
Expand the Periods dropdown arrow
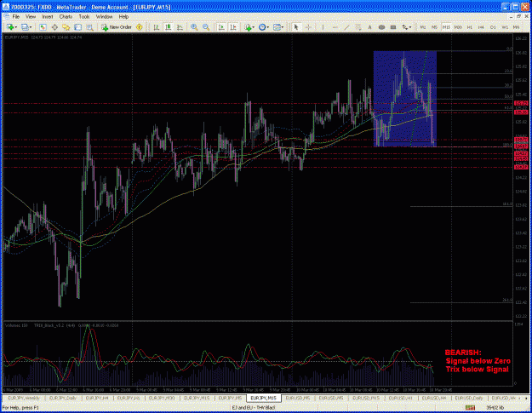pos(267,27)
